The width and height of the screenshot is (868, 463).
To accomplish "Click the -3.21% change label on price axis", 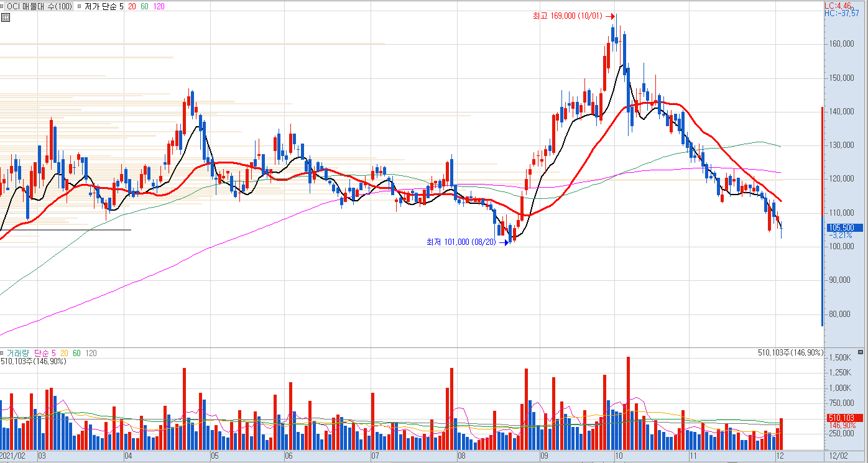I will (840, 236).
